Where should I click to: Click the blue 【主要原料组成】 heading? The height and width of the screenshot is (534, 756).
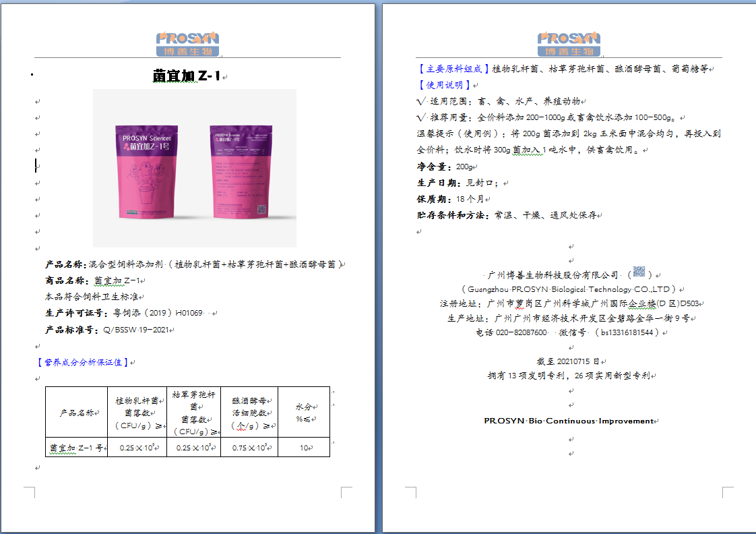[x=453, y=69]
